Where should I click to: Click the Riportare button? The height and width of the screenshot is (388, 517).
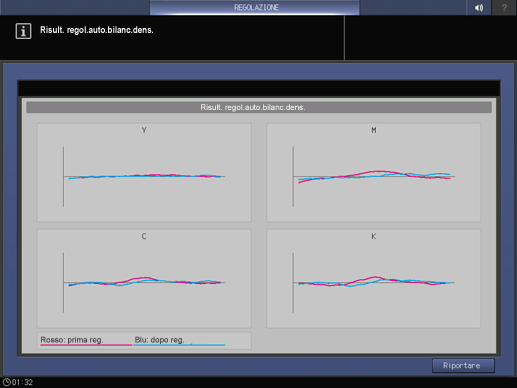463,366
